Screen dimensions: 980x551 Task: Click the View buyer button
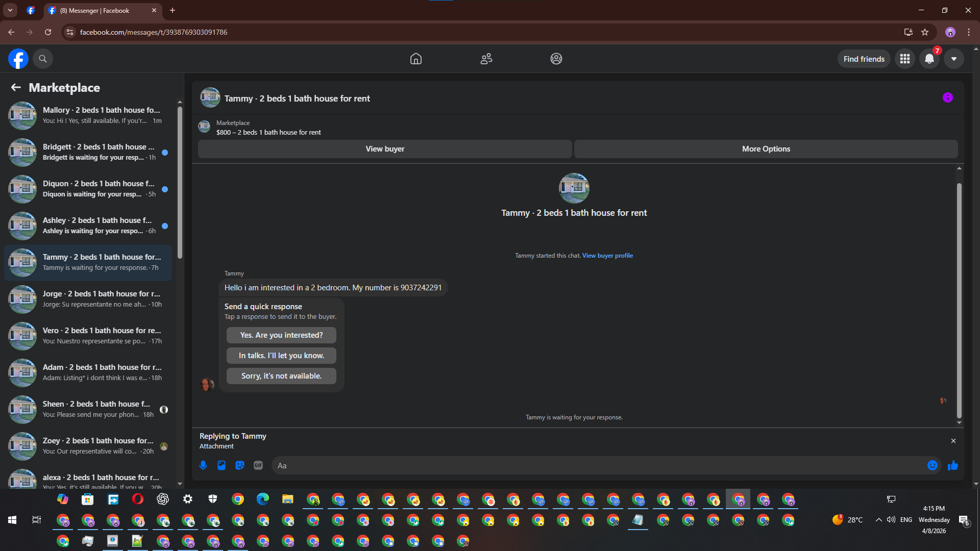click(x=385, y=149)
